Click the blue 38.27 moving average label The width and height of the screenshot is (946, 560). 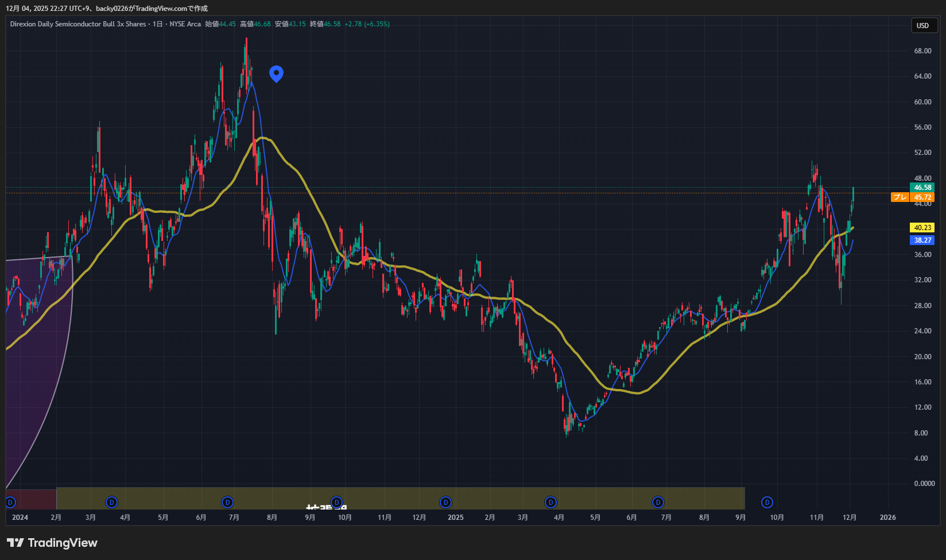tap(922, 240)
